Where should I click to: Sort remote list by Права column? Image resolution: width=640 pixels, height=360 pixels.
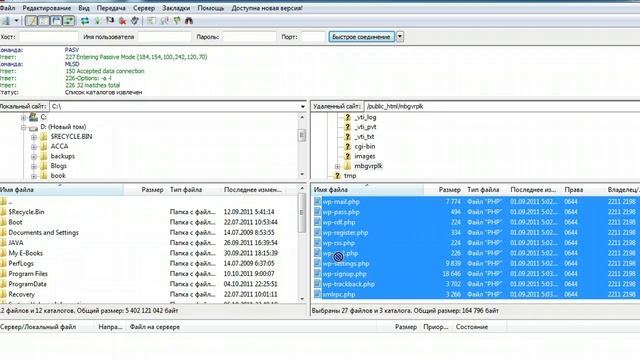point(573,190)
